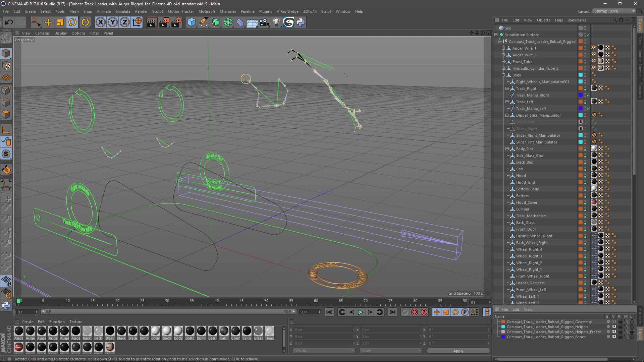Toggle visibility dots for Cab object
The width and height of the screenshot is (644, 362).
point(585,169)
